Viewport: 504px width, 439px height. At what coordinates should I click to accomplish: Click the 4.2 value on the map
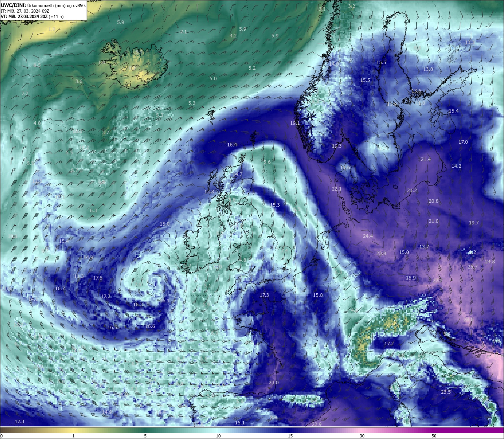coord(233,36)
